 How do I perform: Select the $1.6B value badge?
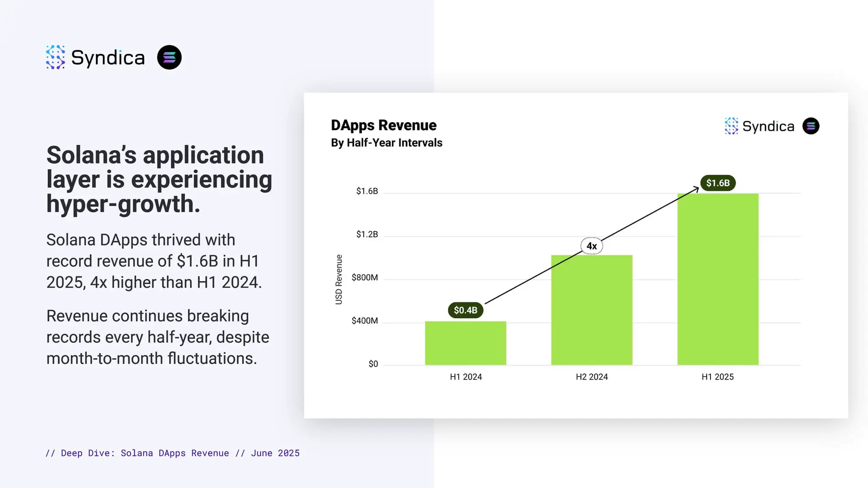pyautogui.click(x=718, y=183)
